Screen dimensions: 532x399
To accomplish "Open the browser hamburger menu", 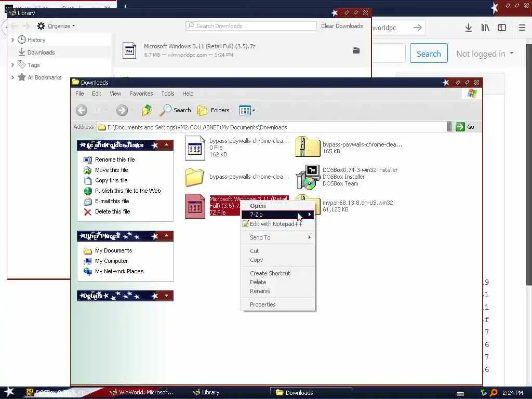I will coord(522,28).
